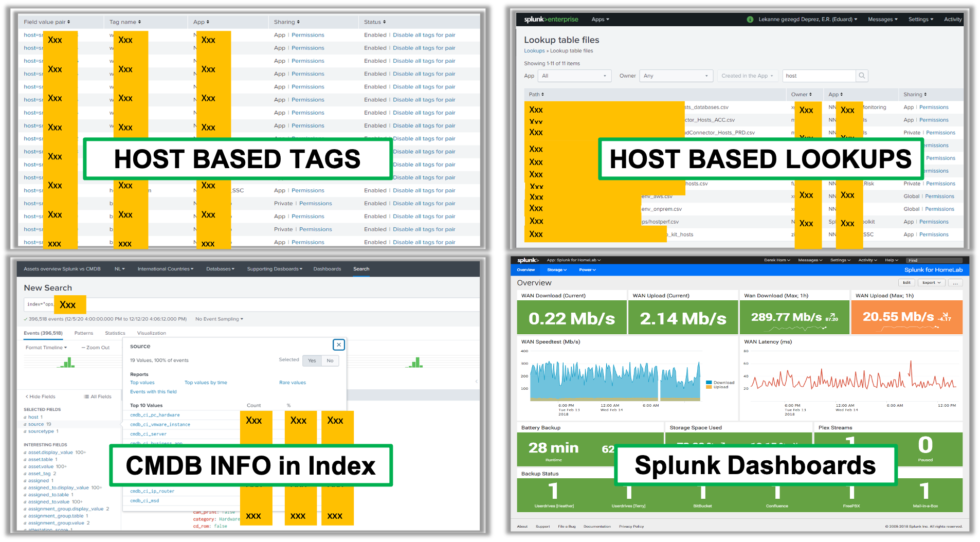Open the Format Timeline dropdown
980x542 pixels.
[46, 348]
